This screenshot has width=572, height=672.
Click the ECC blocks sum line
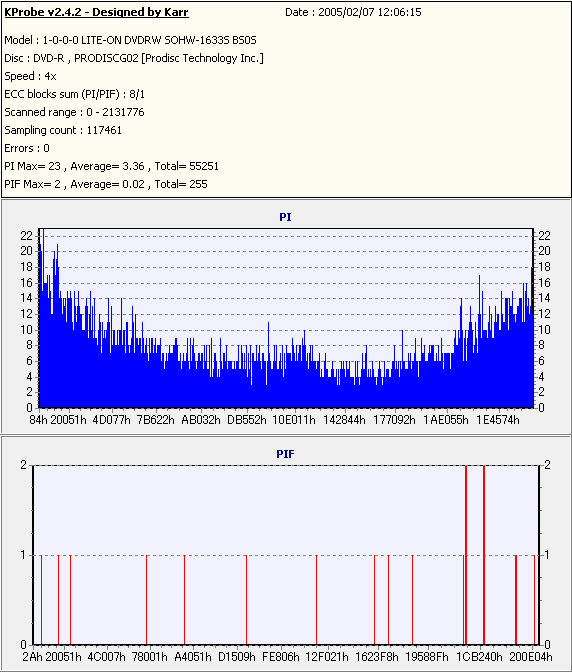[75, 94]
